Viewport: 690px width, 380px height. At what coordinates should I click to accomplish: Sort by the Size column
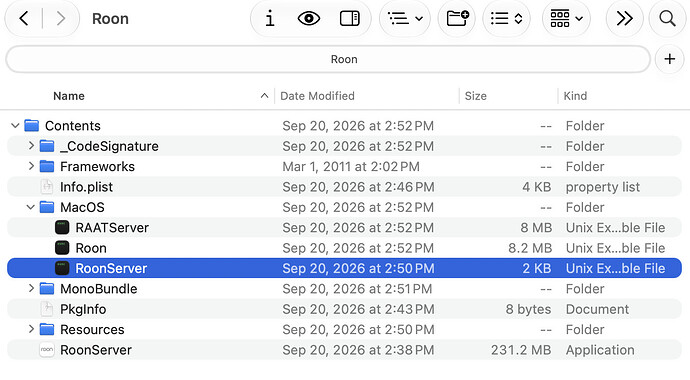point(476,96)
